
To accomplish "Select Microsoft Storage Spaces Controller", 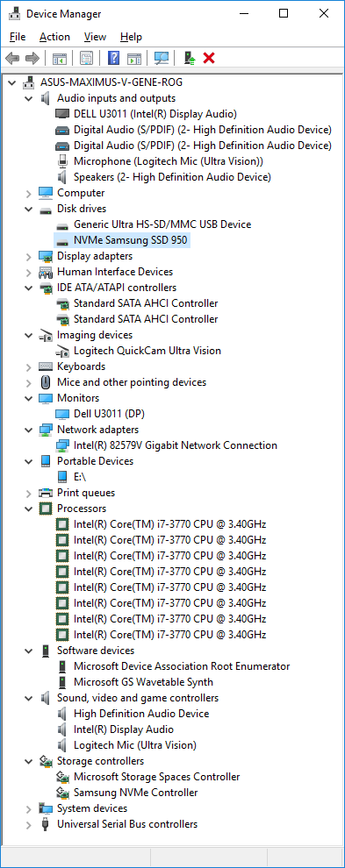I will pyautogui.click(x=157, y=777).
